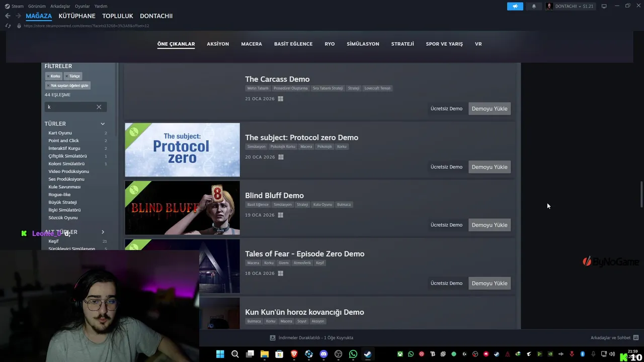
Task: Open the Arkadaşlar menu
Action: (60, 6)
